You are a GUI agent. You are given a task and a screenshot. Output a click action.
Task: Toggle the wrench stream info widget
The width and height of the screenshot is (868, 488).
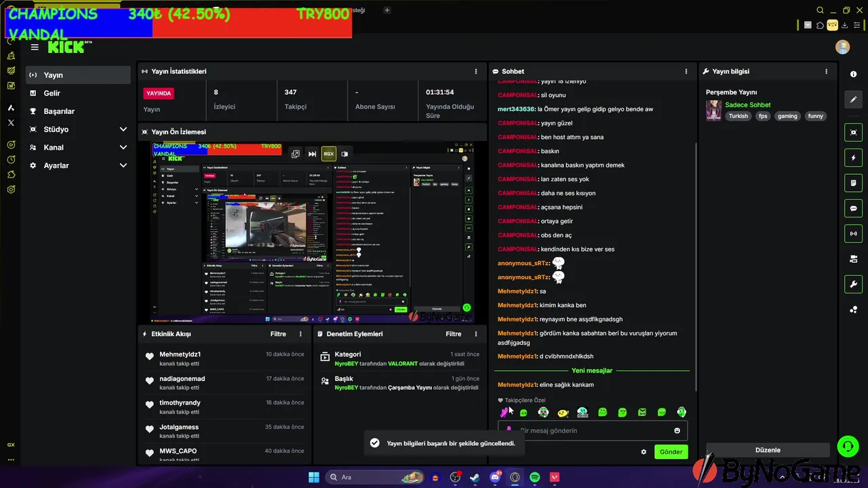click(853, 284)
